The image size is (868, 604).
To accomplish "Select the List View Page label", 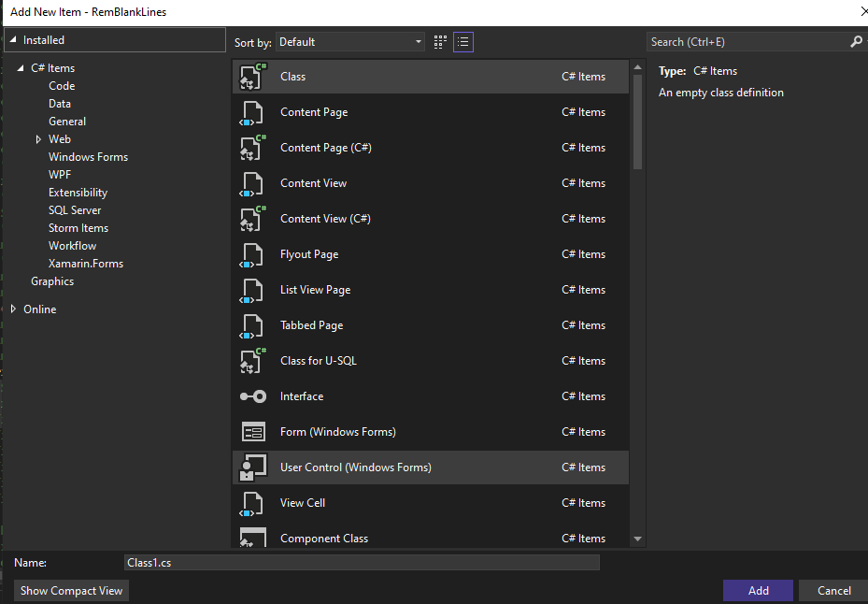I will pyautogui.click(x=315, y=290).
